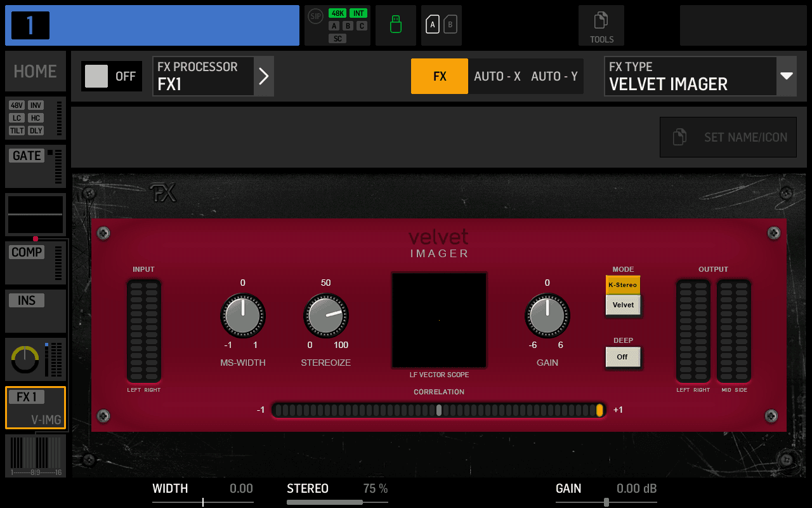Open the input filter section with 48V and TILT
The height and width of the screenshot is (508, 812).
click(35, 118)
